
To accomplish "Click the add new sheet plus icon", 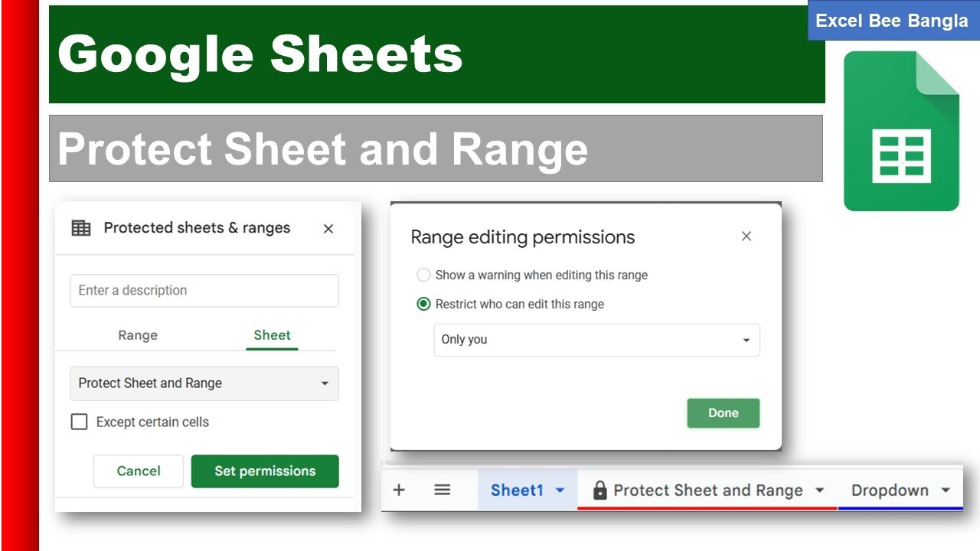I will [399, 490].
